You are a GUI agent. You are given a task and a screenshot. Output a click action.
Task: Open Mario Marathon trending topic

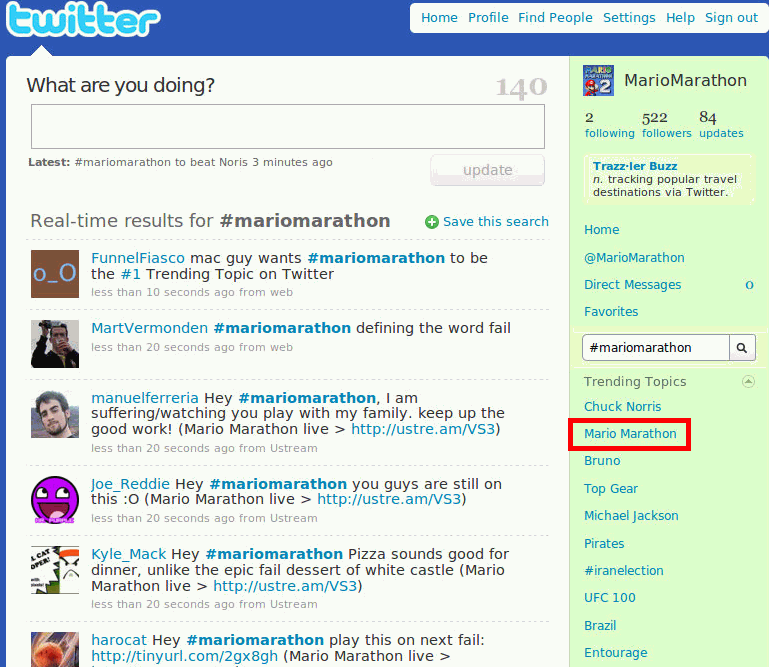pos(630,434)
